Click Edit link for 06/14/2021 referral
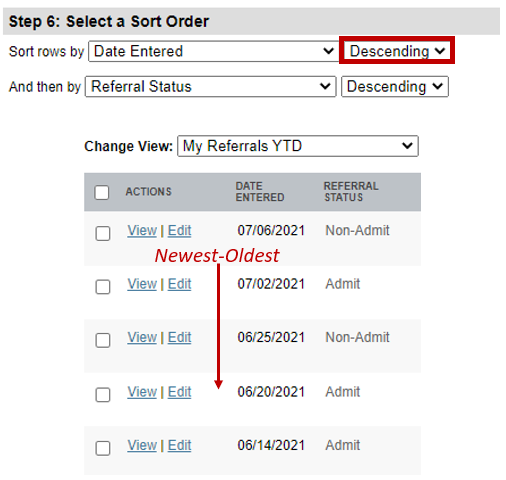 pos(179,445)
